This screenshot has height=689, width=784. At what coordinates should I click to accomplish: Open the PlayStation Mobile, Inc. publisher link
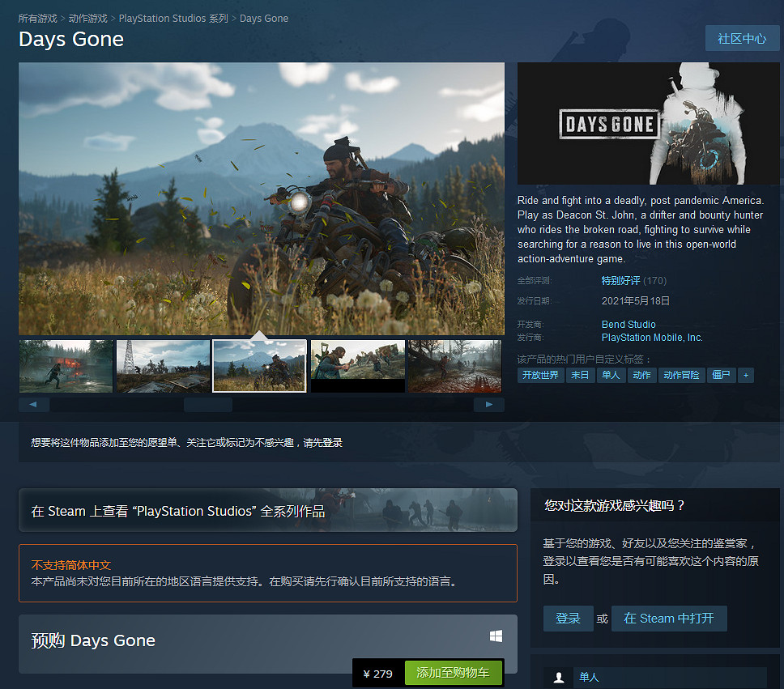coord(652,338)
